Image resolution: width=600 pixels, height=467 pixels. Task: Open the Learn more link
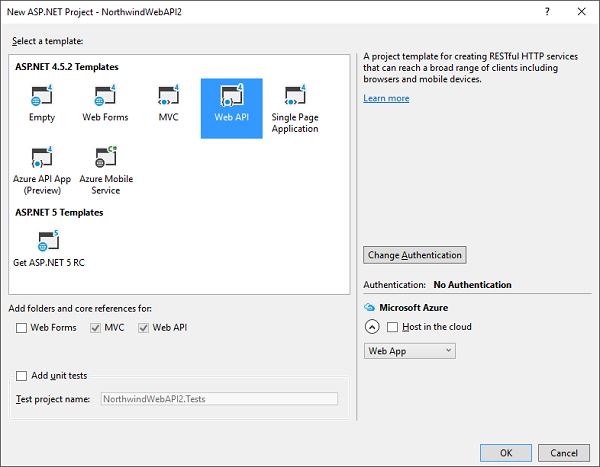(386, 98)
